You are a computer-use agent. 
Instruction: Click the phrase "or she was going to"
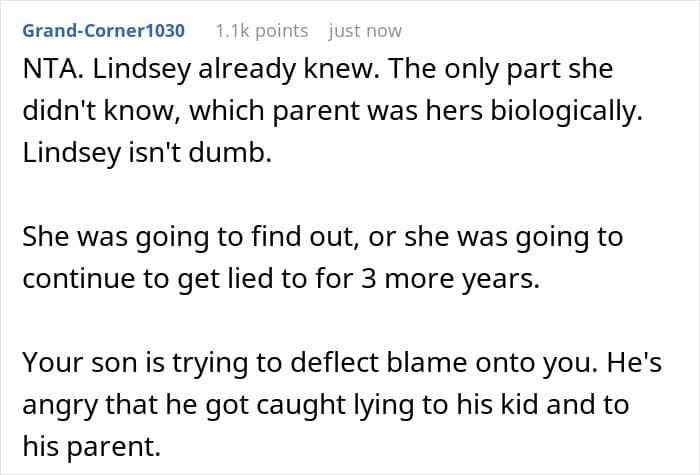496,238
